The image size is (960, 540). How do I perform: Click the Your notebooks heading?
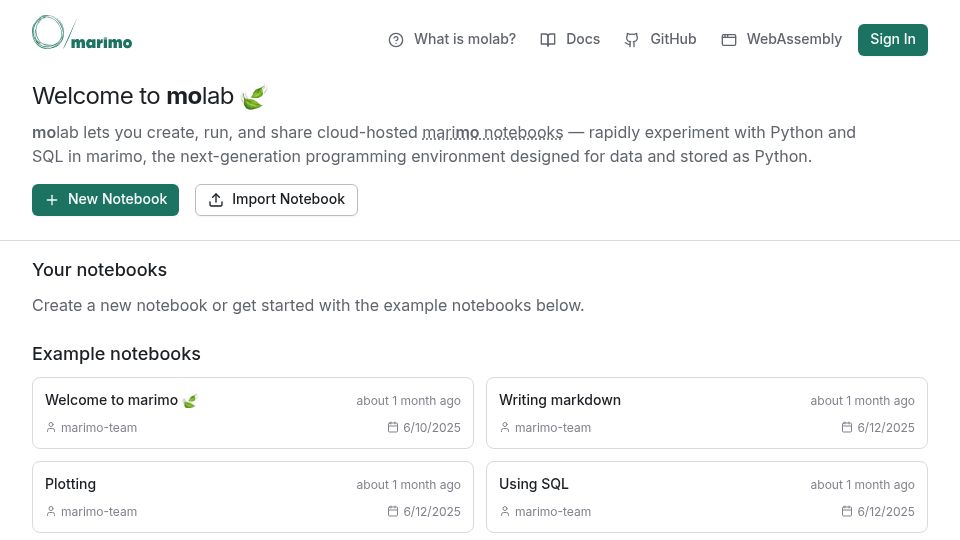click(x=99, y=270)
